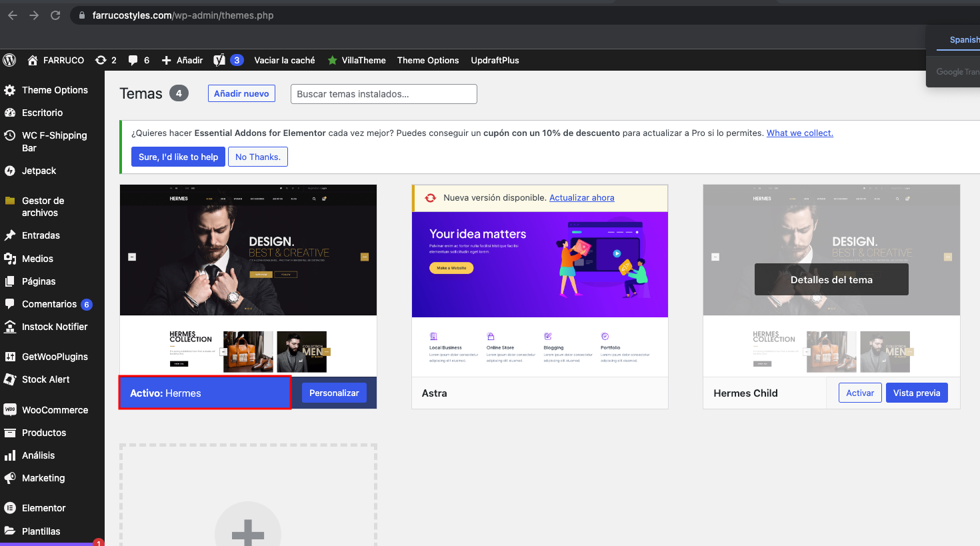This screenshot has width=980, height=546.
Task: Click the Stock Alert icon in the sidebar
Action: point(10,379)
